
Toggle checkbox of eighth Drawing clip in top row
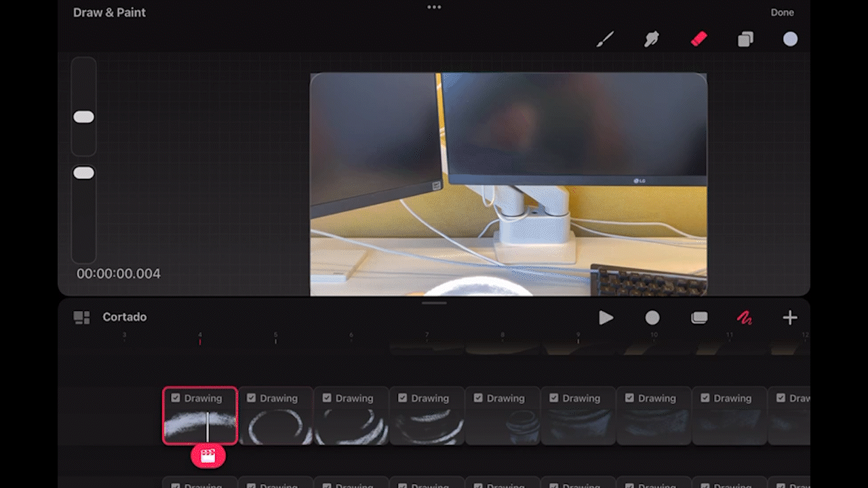point(706,398)
